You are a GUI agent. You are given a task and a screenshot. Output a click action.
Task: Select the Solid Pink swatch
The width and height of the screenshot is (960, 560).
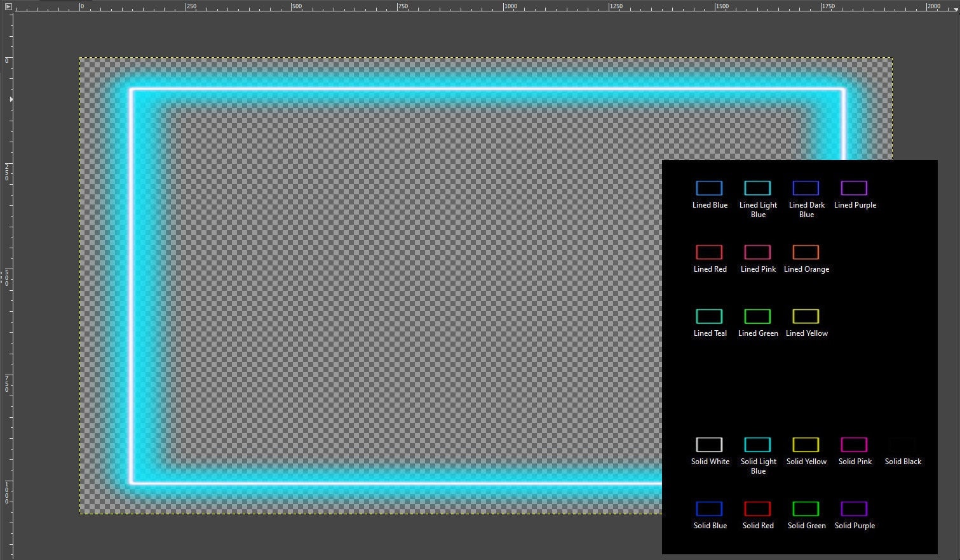(x=855, y=444)
